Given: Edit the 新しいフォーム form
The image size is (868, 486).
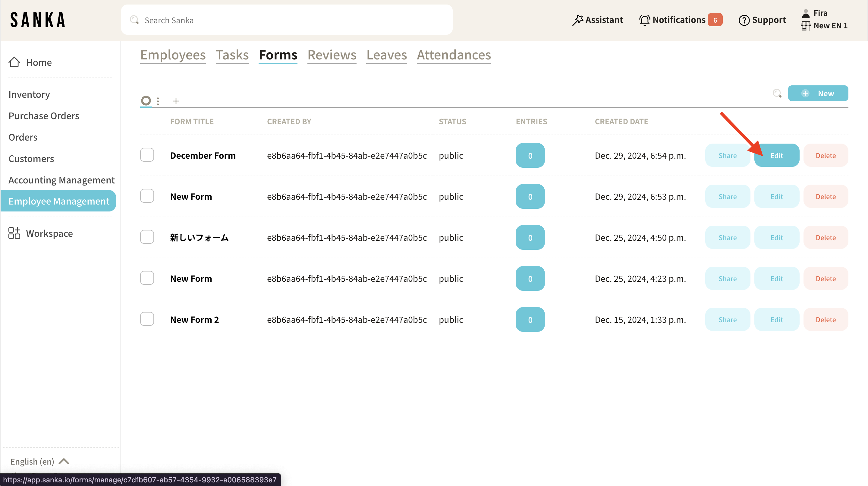Looking at the screenshot, I should 776,237.
